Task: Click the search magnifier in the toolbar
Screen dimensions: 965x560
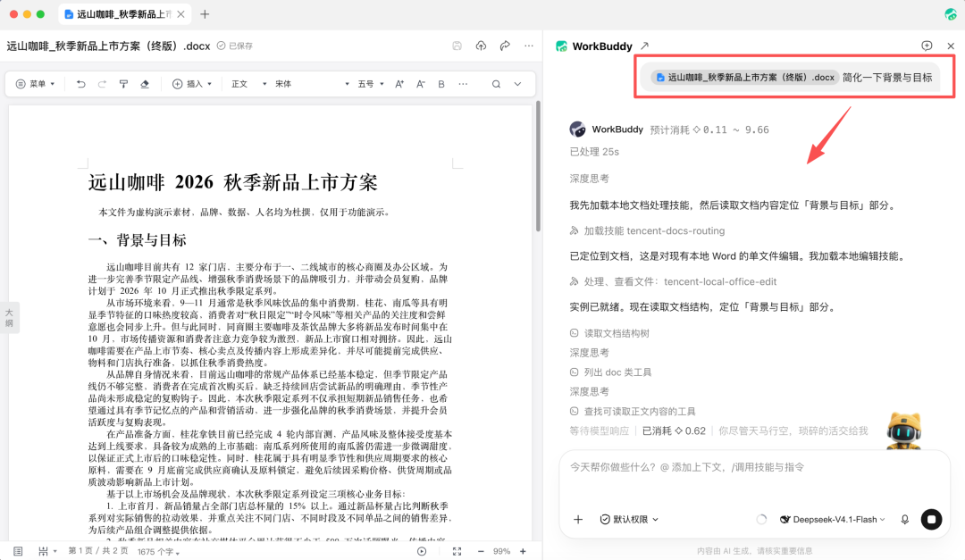Action: [496, 84]
